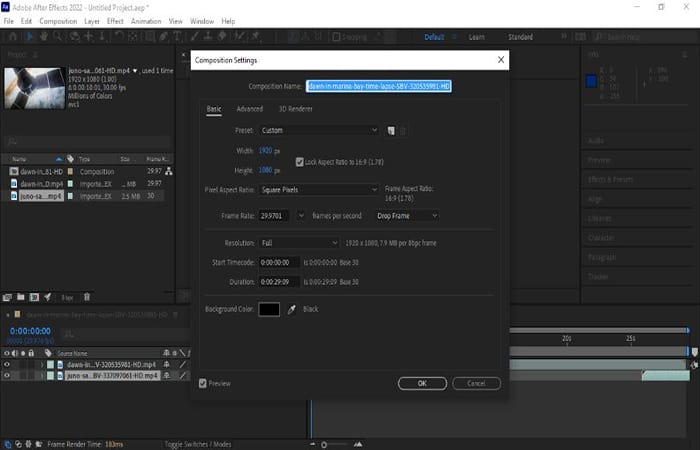Select the Pan Behind anchor point tool
Viewport: 700px width, 450px height.
pos(133,37)
